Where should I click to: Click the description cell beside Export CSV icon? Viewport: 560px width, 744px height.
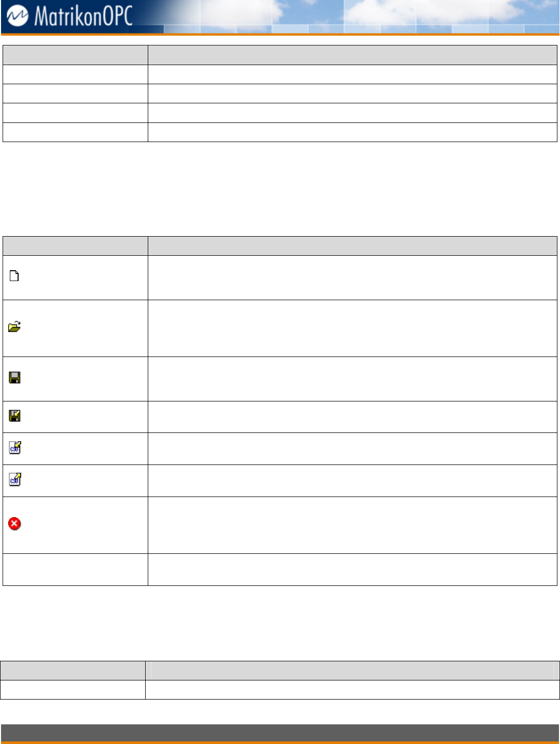pos(352,481)
